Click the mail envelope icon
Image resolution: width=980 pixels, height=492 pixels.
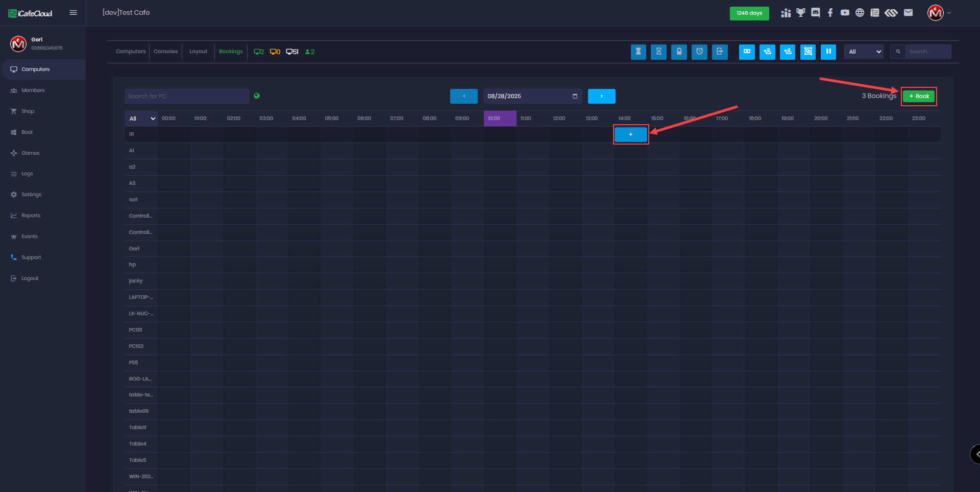[x=908, y=13]
